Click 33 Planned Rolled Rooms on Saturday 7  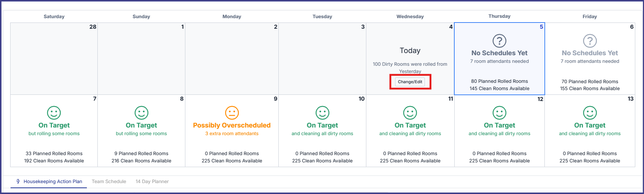coord(54,154)
